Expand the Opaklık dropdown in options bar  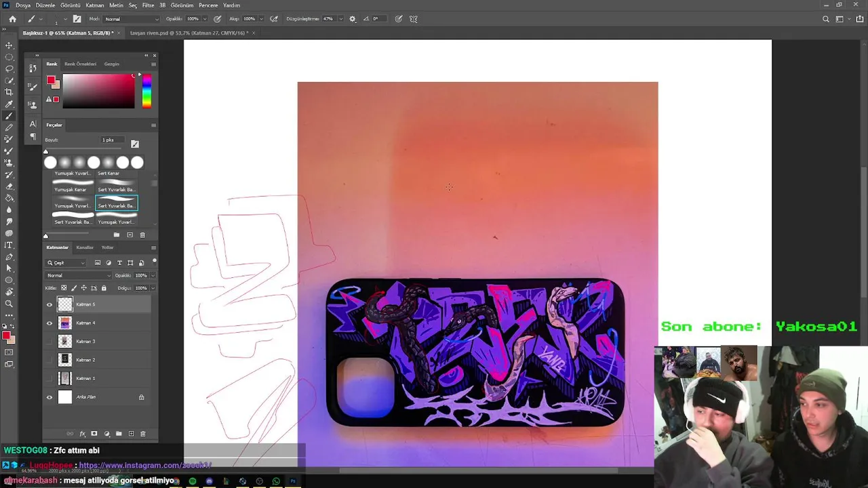tap(204, 19)
